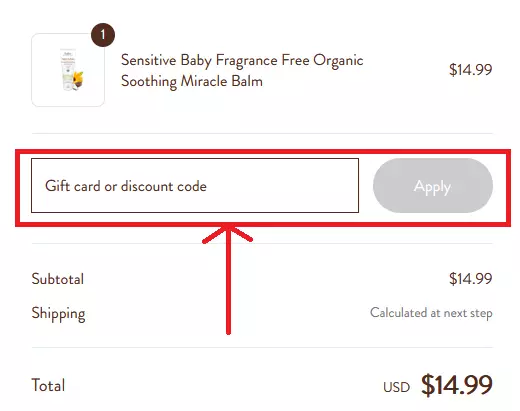Click the USD currency label
This screenshot has width=520, height=411.
pyautogui.click(x=396, y=387)
